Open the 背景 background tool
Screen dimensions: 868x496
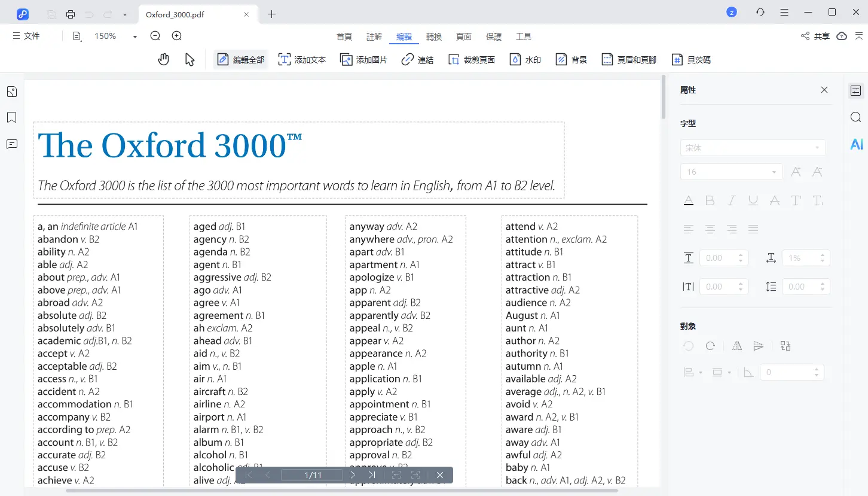click(571, 59)
